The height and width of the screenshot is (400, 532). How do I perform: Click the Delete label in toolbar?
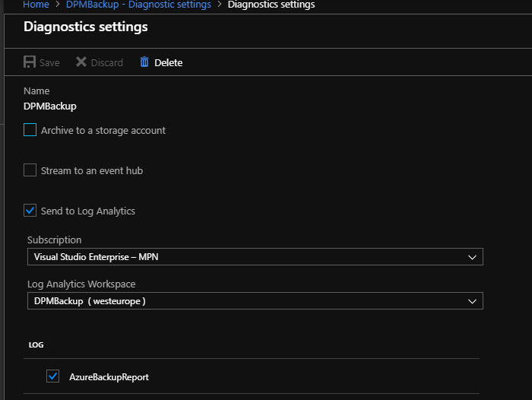(168, 63)
